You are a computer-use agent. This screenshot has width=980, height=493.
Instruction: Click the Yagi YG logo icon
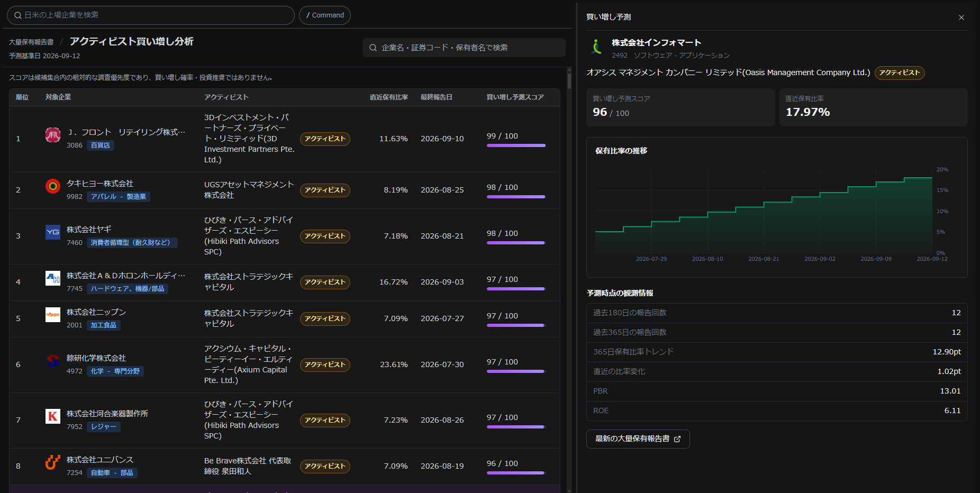pos(53,232)
